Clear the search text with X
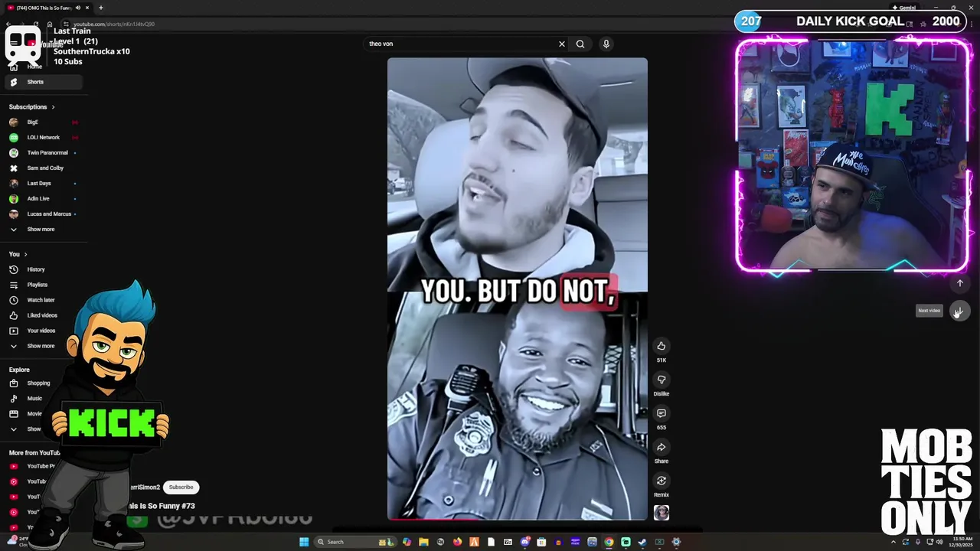The width and height of the screenshot is (980, 551). 561,44
